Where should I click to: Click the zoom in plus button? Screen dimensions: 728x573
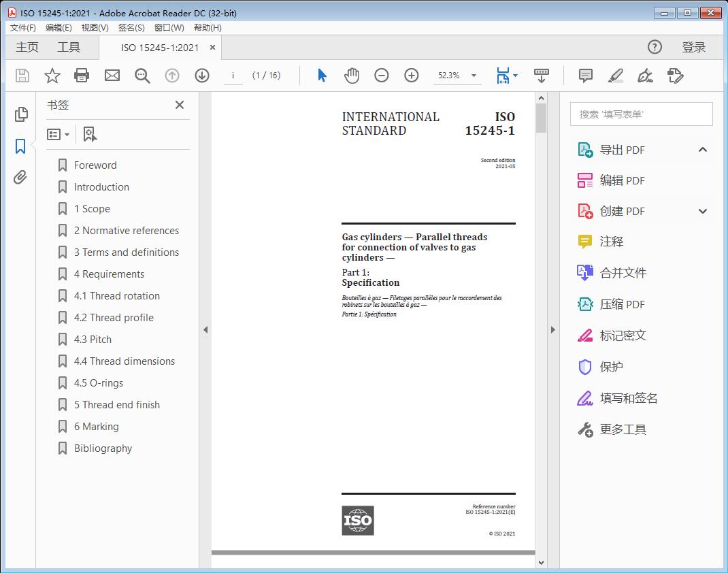point(412,76)
